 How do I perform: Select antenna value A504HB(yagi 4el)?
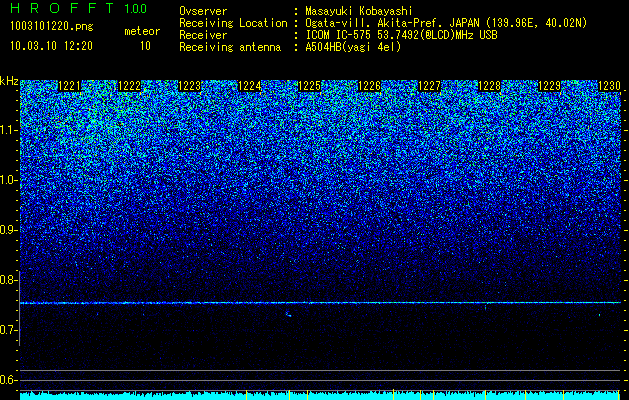[353, 47]
